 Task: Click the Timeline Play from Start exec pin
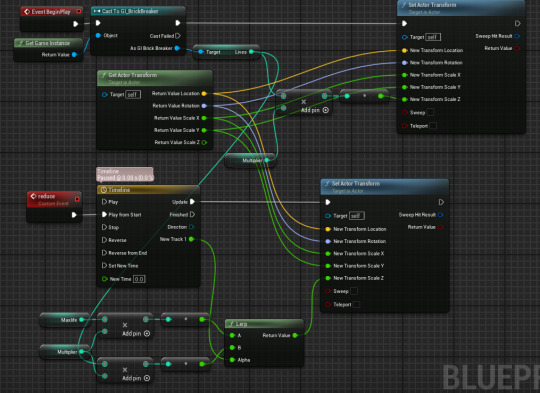104,215
